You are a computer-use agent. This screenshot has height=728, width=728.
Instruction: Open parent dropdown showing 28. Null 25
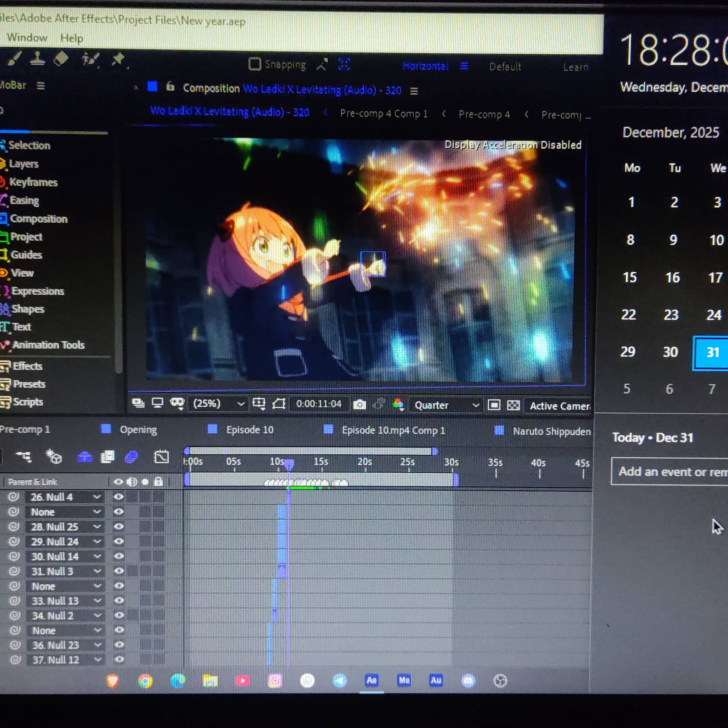(x=65, y=527)
